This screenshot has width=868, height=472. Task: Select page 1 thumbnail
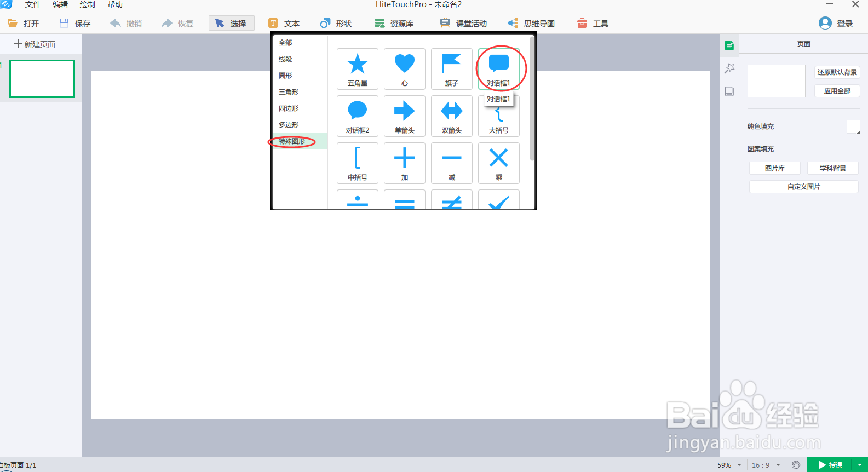click(x=42, y=79)
